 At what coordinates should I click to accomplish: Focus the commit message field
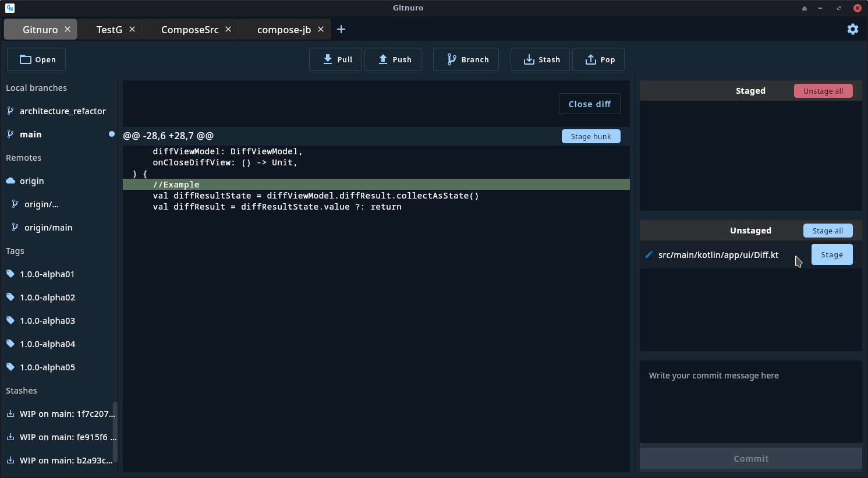click(751, 402)
